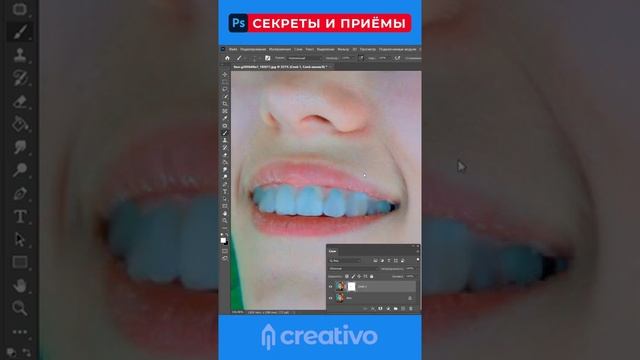
Task: Add a layer mask from the Layers panel footer
Action: click(380, 309)
